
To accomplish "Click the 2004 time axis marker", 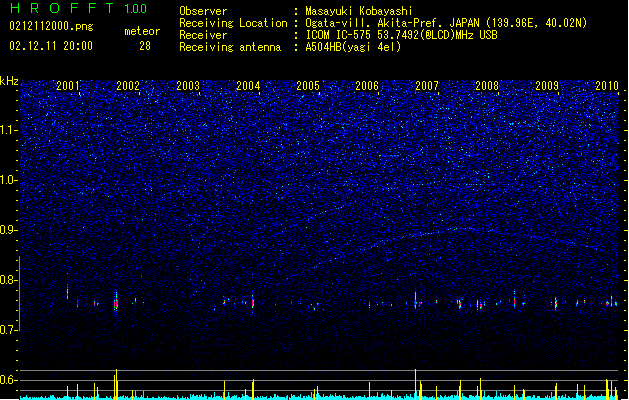I will tap(248, 85).
